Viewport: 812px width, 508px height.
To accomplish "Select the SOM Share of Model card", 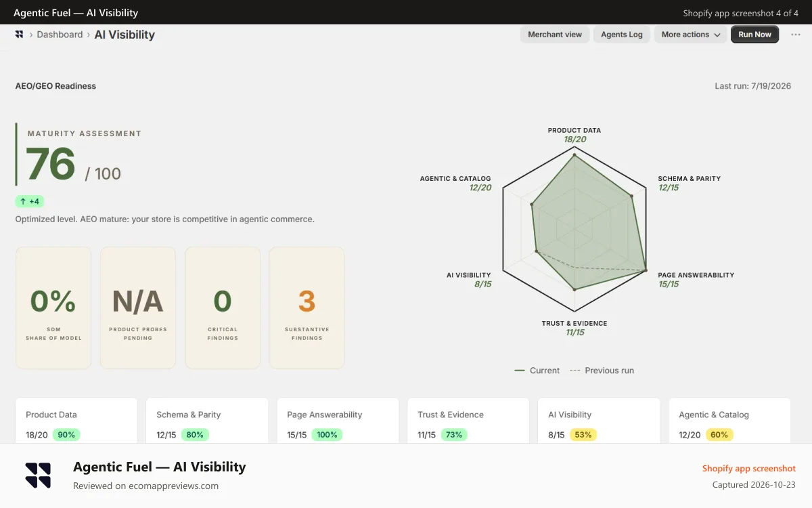I will (x=53, y=308).
